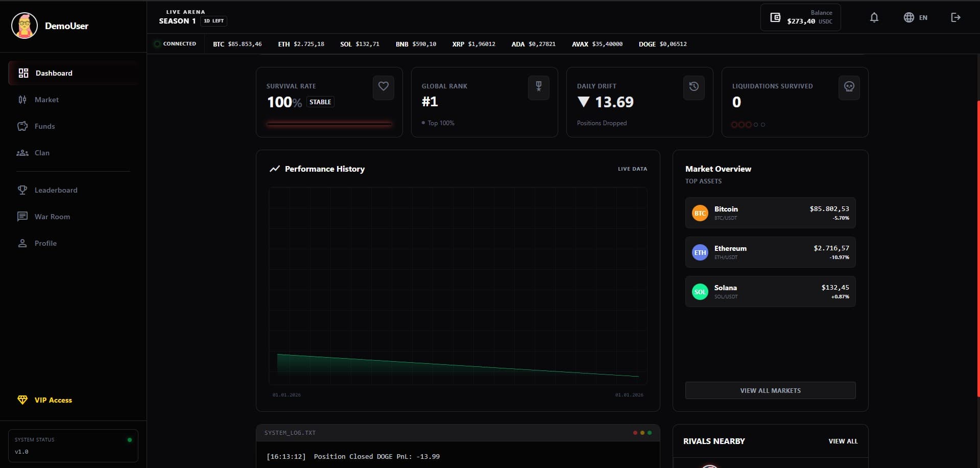Open the EN language selector

(x=916, y=17)
